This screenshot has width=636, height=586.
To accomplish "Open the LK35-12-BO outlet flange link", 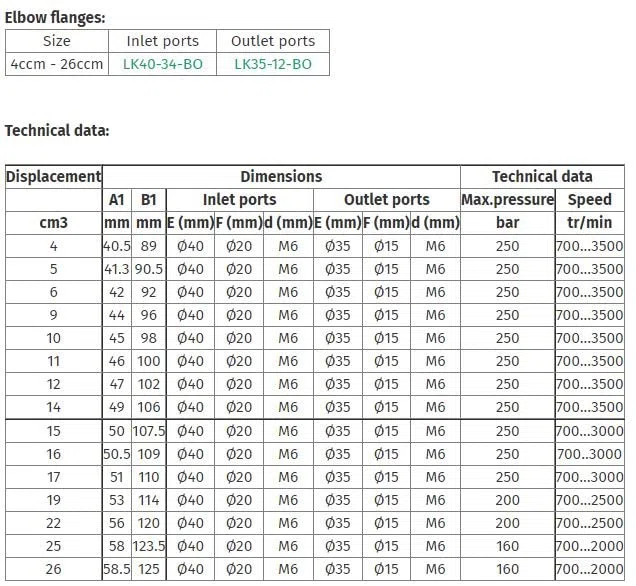I will (x=273, y=64).
